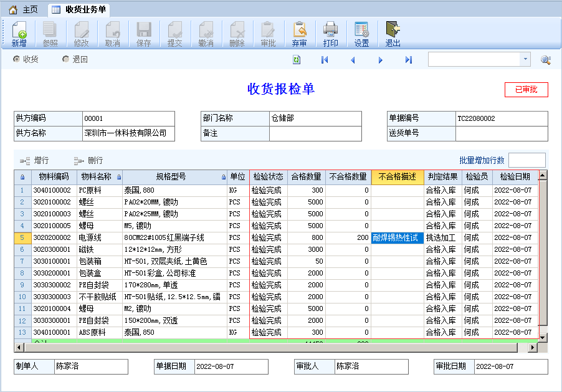The image size is (562, 392).
Task: Click the lock icon in 物料名称 header
Action: [x=119, y=177]
